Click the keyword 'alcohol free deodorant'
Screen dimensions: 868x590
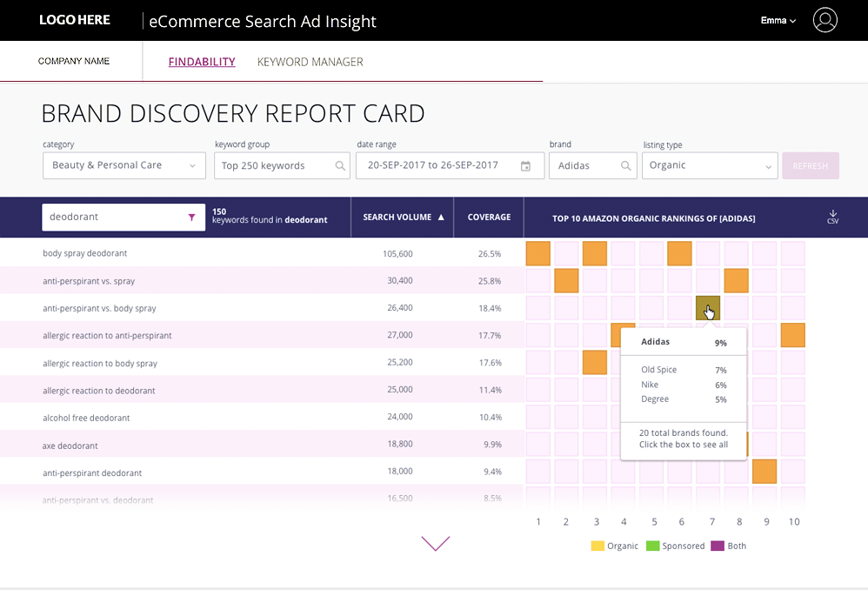[86, 418]
